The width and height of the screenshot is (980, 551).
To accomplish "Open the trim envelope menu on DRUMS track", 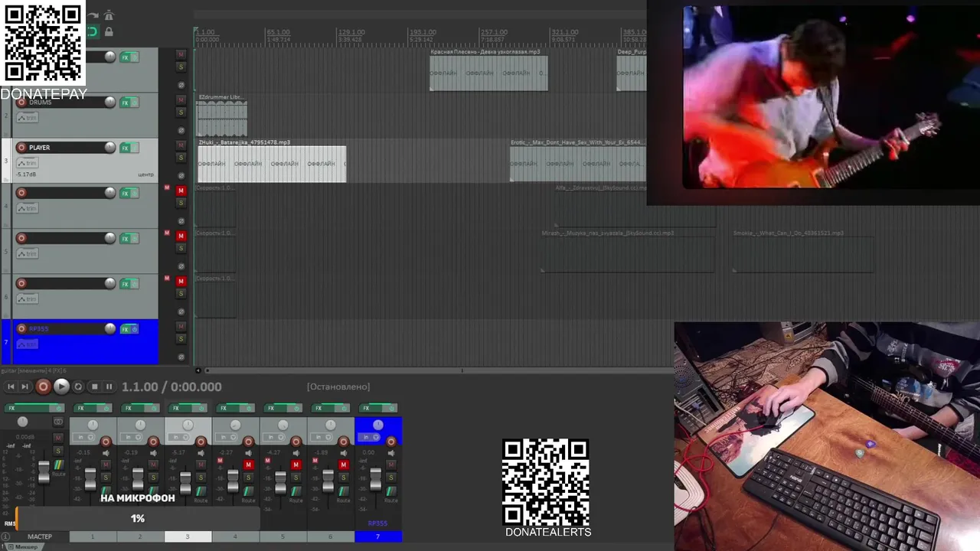I will pos(28,118).
